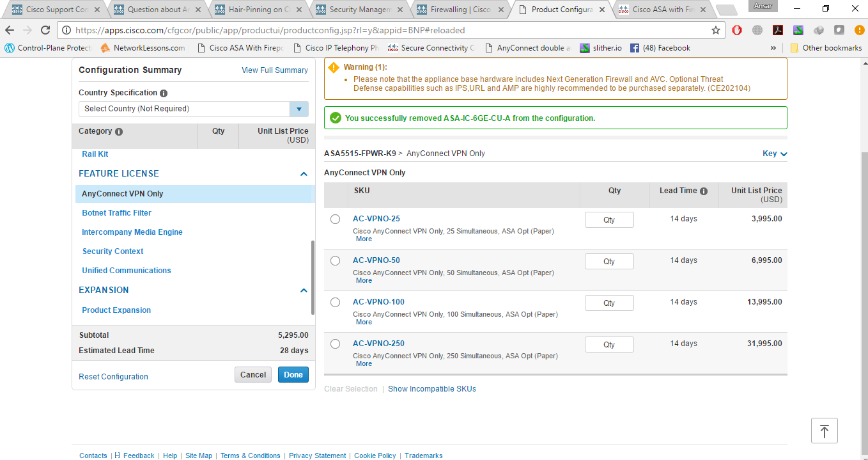The height and width of the screenshot is (460, 868).
Task: Open the PDF extension icon in the toolbar
Action: [778, 30]
